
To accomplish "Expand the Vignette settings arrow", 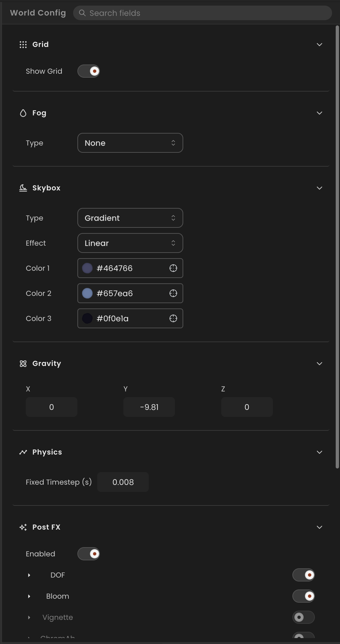I will click(29, 618).
